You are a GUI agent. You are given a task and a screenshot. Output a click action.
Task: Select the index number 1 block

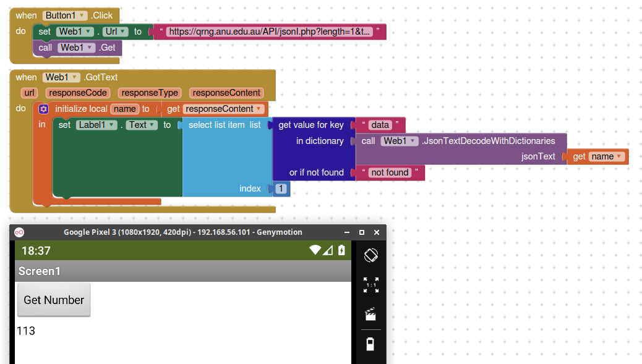pos(281,188)
